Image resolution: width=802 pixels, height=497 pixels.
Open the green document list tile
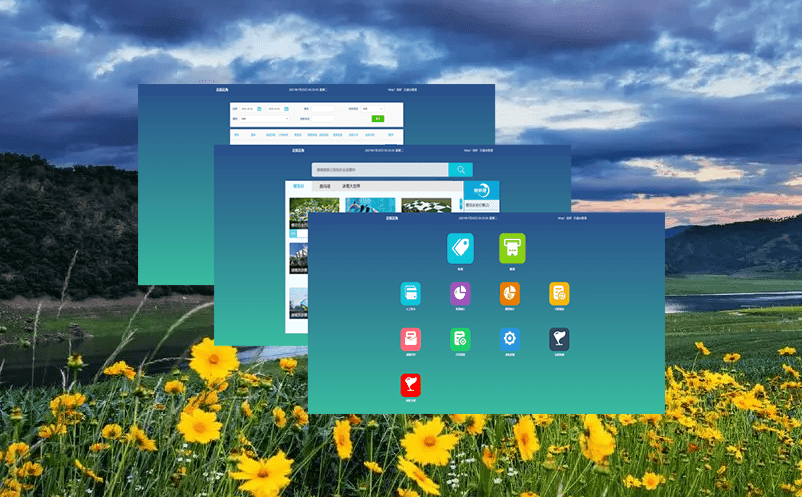pos(460,340)
